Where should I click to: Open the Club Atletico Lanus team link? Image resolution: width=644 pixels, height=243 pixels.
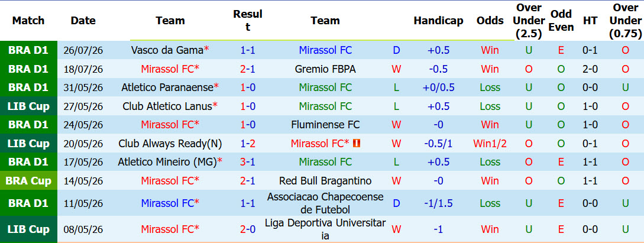(167, 106)
